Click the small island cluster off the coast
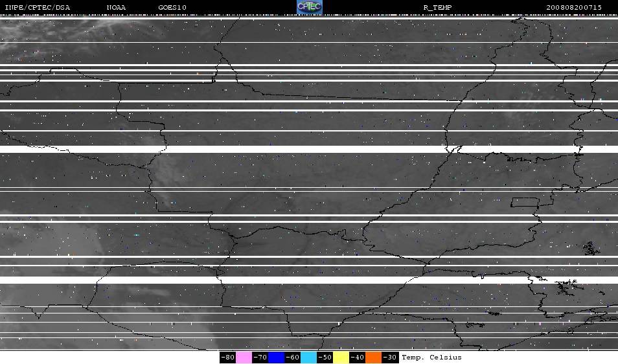Viewport: 618px width, 364px height. point(591,249)
